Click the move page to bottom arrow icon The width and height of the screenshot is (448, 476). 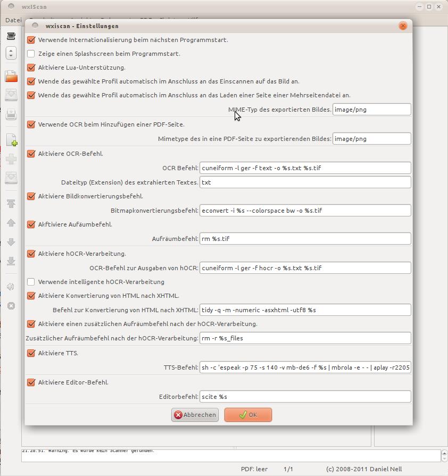tap(11, 261)
